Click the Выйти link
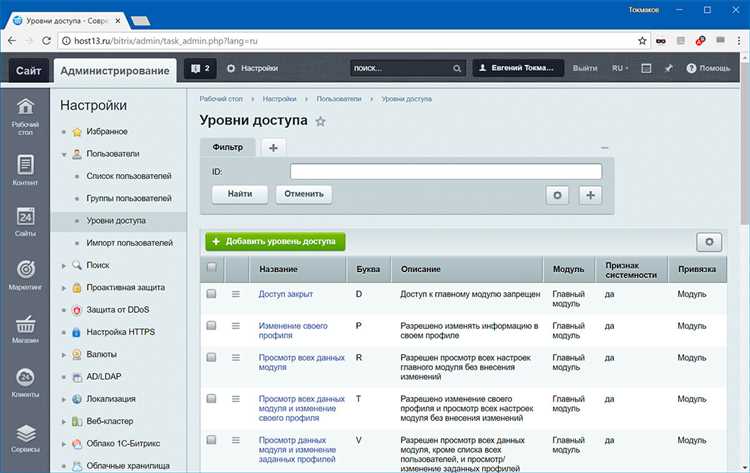Viewport: 750px width, 473px height. [x=585, y=68]
